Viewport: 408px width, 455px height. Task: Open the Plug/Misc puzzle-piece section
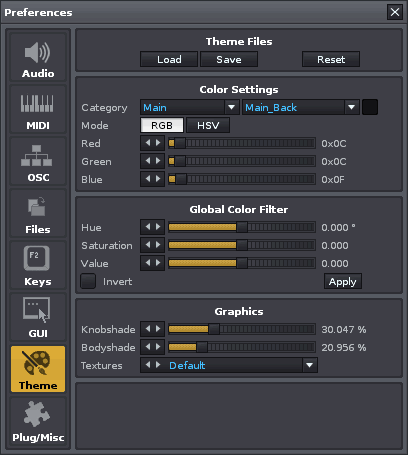38,422
